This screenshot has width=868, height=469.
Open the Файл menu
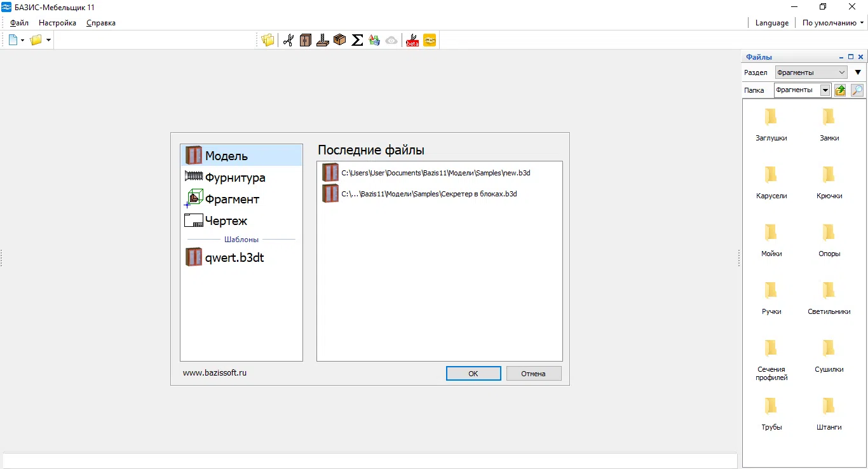click(19, 23)
